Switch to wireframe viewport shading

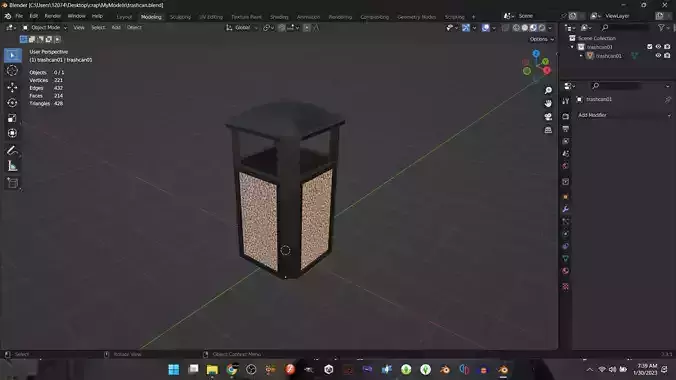click(516, 28)
